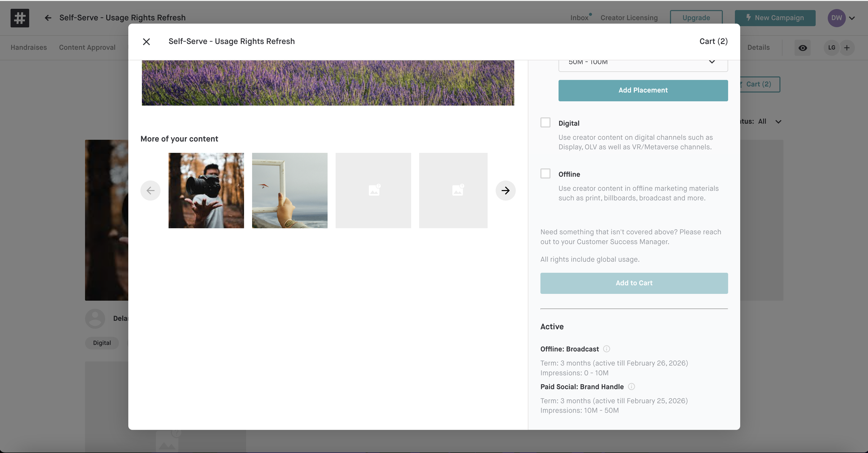
Task: Open info icon beside Offline: Broadcast
Action: pyautogui.click(x=606, y=349)
